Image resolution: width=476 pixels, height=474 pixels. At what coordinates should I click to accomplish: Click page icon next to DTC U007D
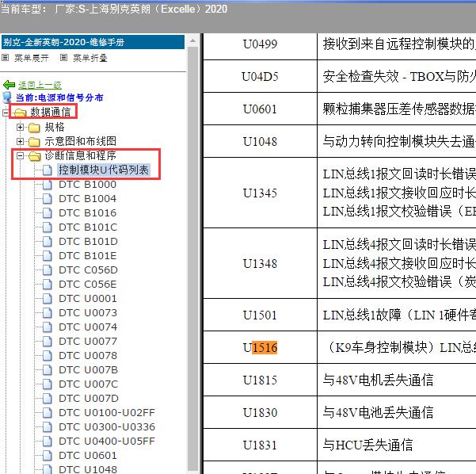tap(47, 399)
